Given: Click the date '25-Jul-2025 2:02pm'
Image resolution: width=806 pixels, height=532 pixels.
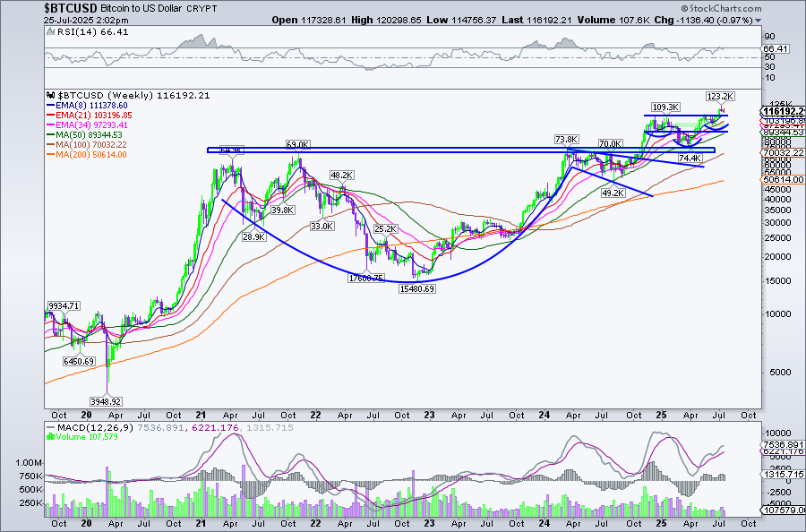Looking at the screenshot, I should tap(86, 21).
